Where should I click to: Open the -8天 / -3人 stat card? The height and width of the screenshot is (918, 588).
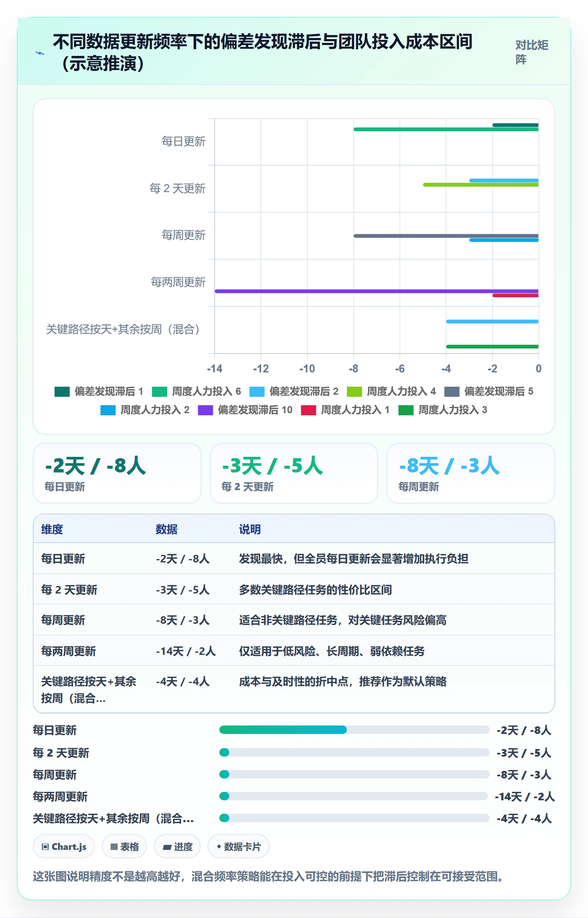tap(471, 473)
